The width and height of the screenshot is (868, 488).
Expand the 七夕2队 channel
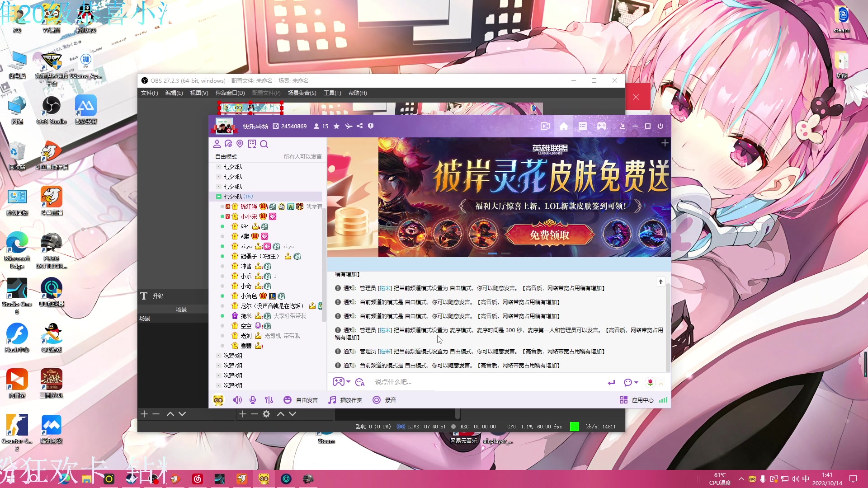[x=219, y=167]
